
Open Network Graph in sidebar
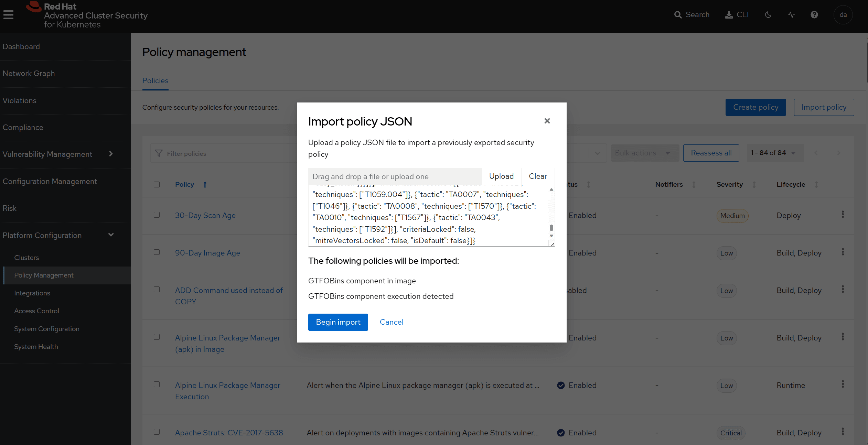65,73
